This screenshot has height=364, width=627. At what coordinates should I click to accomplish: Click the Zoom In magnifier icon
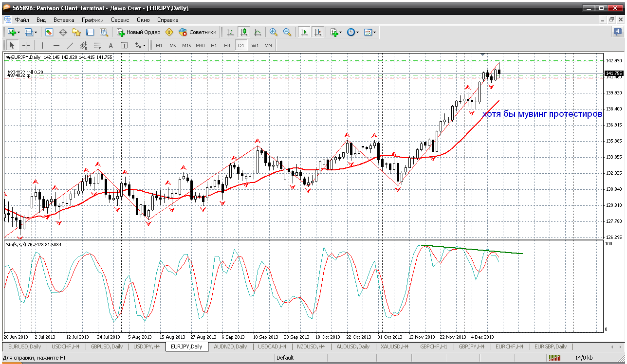point(274,32)
